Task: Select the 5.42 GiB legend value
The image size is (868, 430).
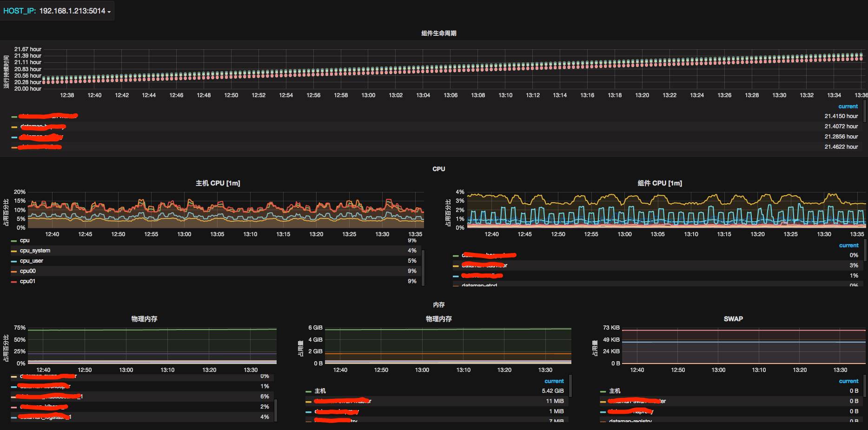Action: click(x=553, y=391)
